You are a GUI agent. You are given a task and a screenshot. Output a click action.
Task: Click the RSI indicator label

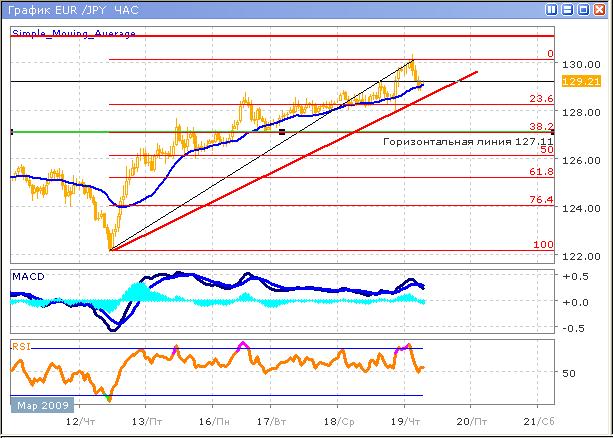[x=21, y=346]
